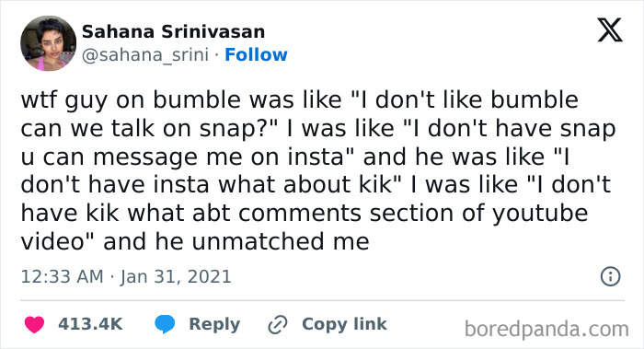Click the tweet line beginning with can we talk
Image resolution: width=644 pixels, height=349 pixels.
pos(318,129)
